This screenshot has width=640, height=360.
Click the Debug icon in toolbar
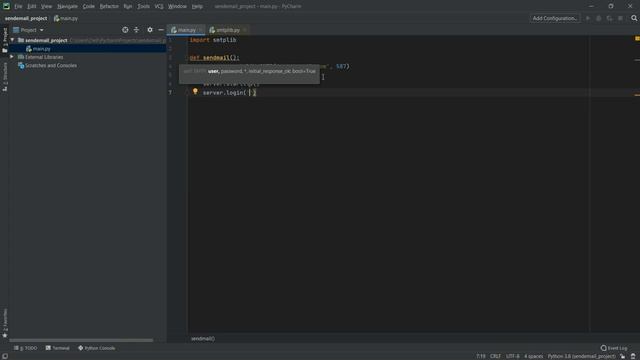[599, 18]
